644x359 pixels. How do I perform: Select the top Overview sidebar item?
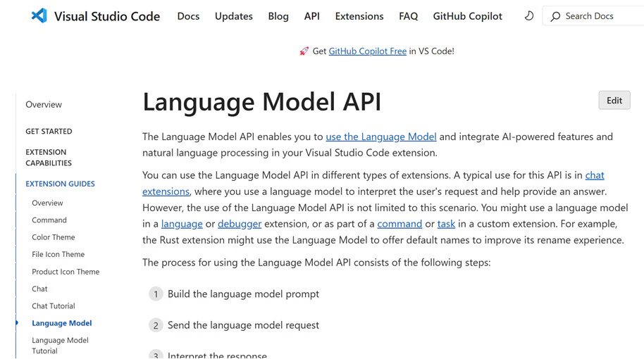[x=44, y=105]
